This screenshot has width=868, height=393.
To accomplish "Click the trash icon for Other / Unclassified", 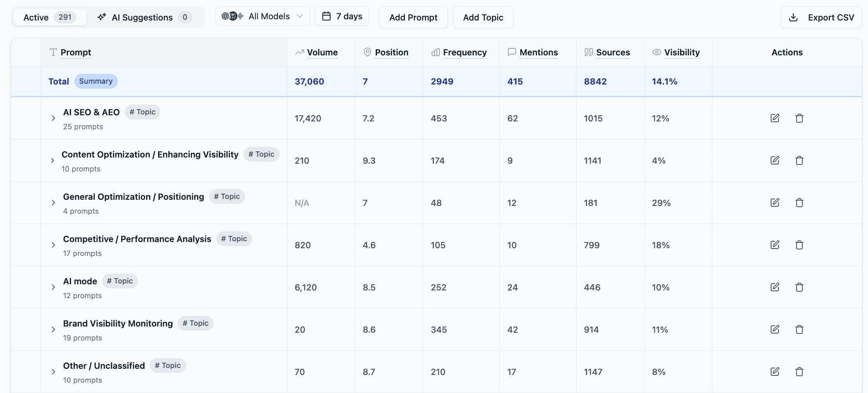I will coord(799,372).
